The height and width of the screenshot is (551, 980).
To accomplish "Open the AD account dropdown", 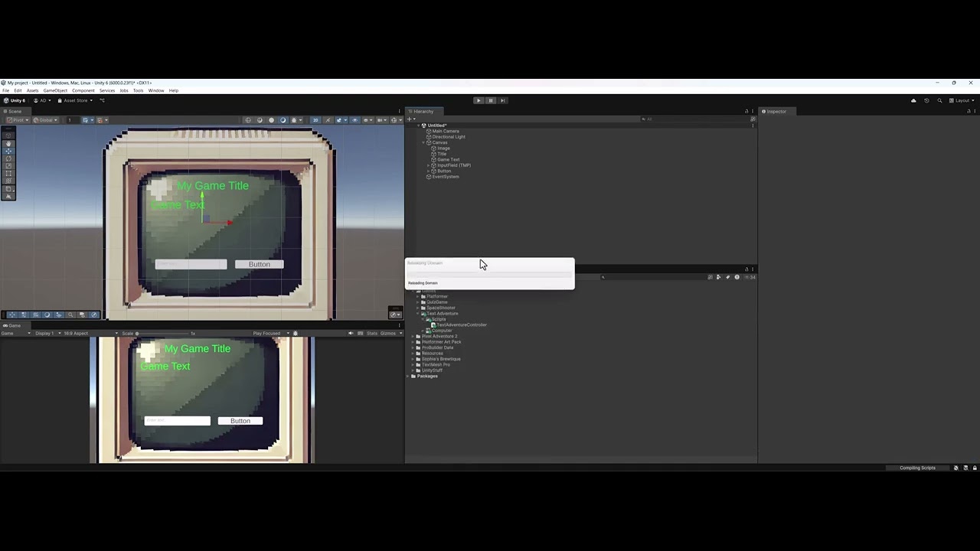I will click(42, 100).
